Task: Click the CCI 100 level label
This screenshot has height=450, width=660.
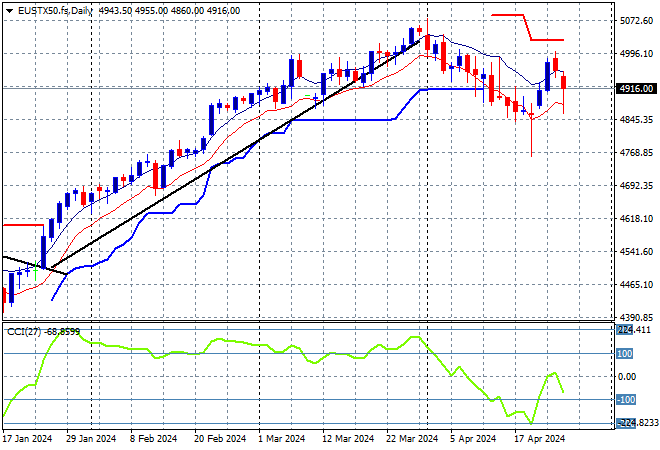Action: coord(624,353)
